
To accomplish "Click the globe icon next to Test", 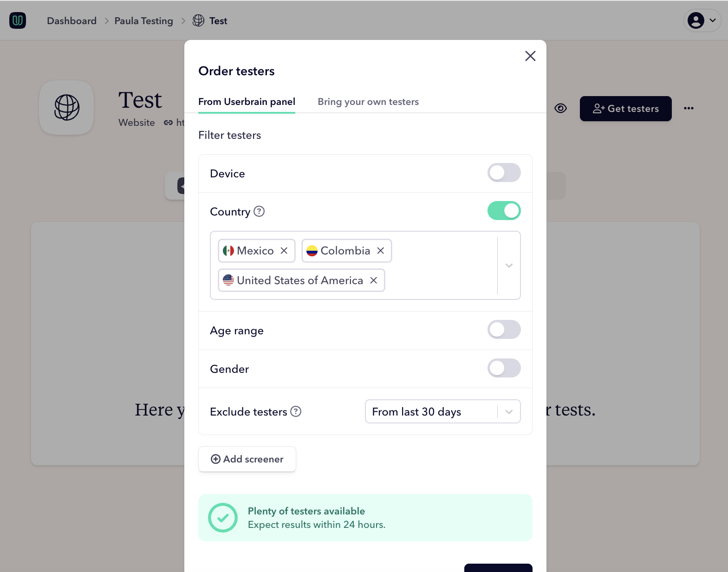I will 198,20.
